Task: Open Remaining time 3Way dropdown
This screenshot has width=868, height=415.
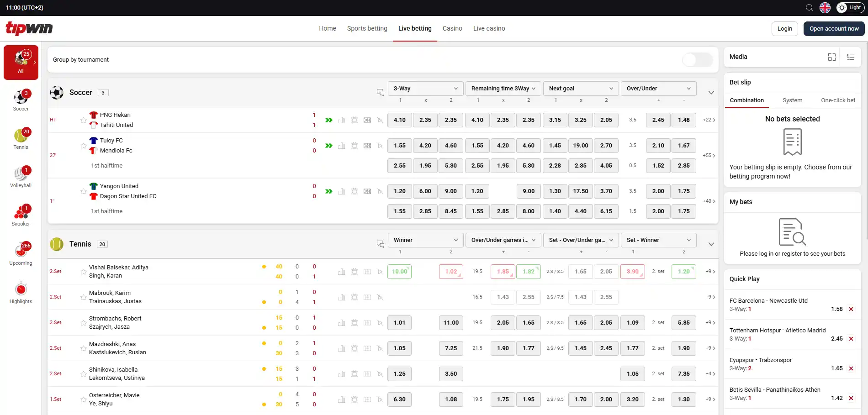Action: [503, 89]
